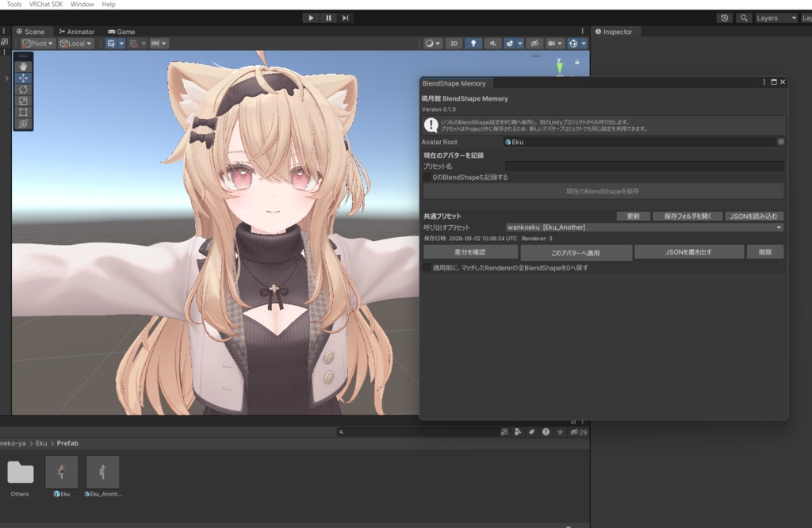812x528 pixels.
Task: Select the Rect transform tool
Action: 23,113
